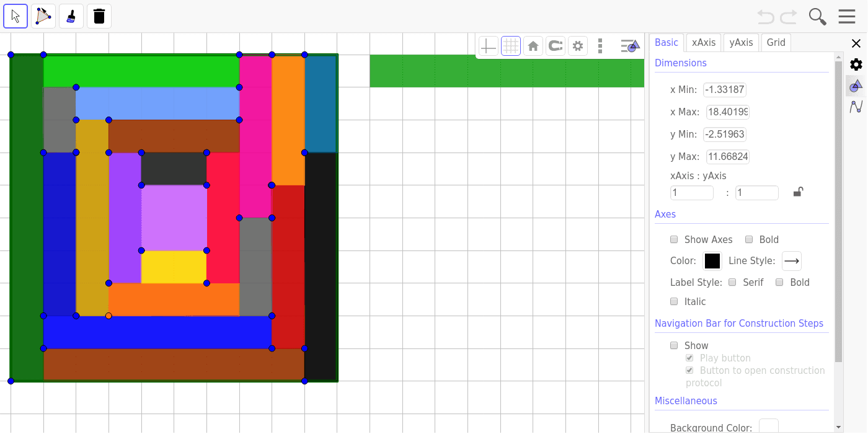Check Show navigation bar option
The width and height of the screenshot is (868, 434).
[674, 345]
